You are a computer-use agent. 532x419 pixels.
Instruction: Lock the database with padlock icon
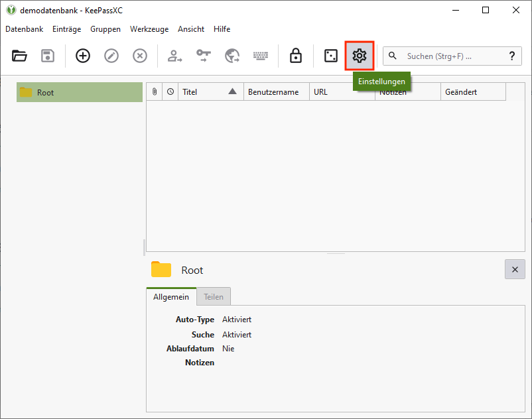296,56
